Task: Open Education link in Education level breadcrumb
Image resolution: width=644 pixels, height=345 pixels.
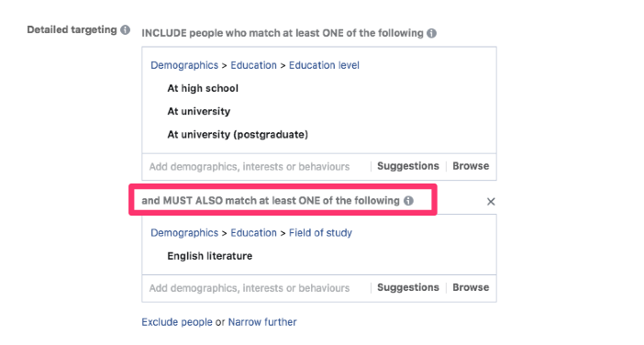Action: [x=253, y=65]
